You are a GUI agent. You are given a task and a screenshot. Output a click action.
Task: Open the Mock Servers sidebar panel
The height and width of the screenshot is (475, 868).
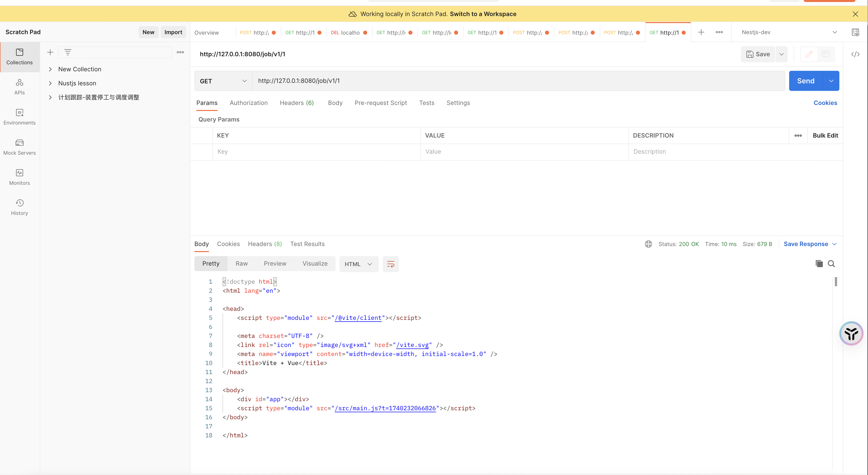(x=20, y=147)
